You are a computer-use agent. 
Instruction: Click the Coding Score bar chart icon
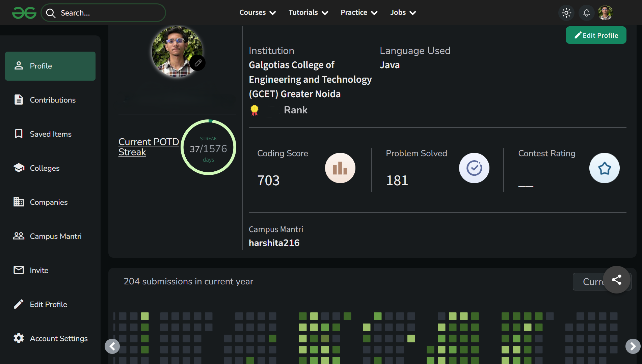(x=340, y=168)
